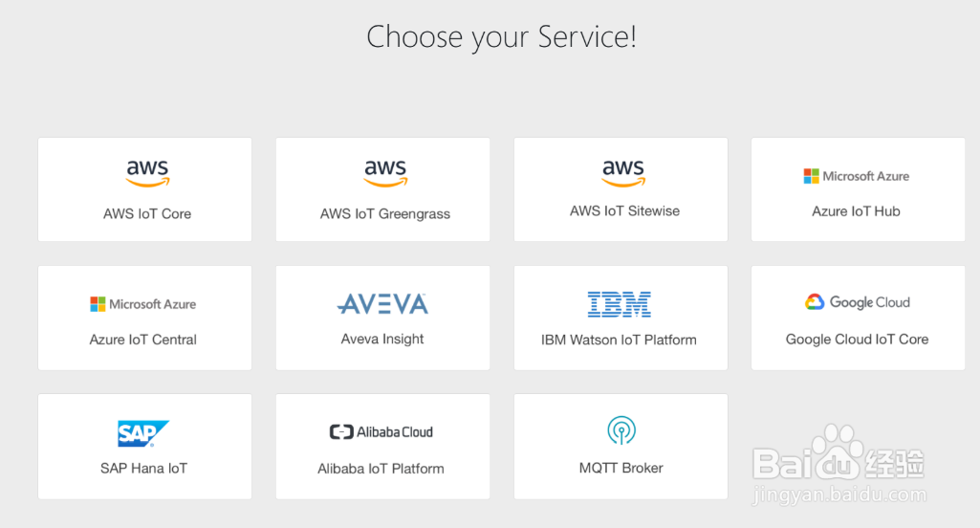Select the Alibaba IoT Platform label
Viewport: 980px width, 528px height.
coord(381,469)
